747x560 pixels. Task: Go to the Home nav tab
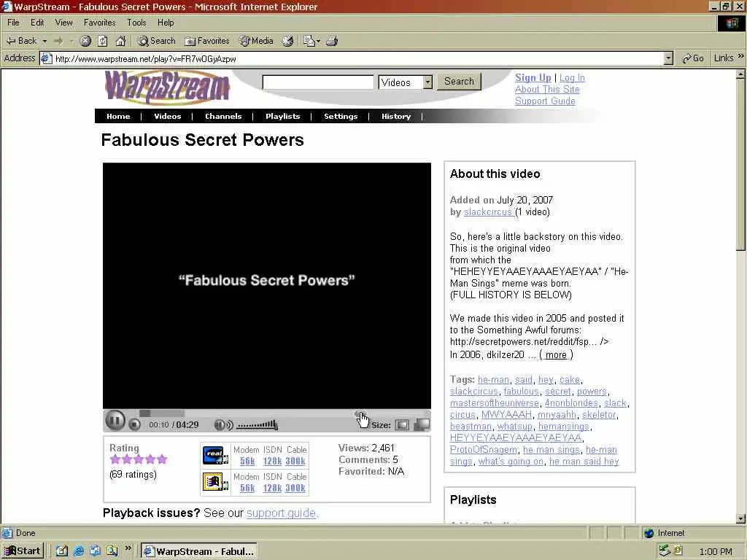pyautogui.click(x=118, y=116)
